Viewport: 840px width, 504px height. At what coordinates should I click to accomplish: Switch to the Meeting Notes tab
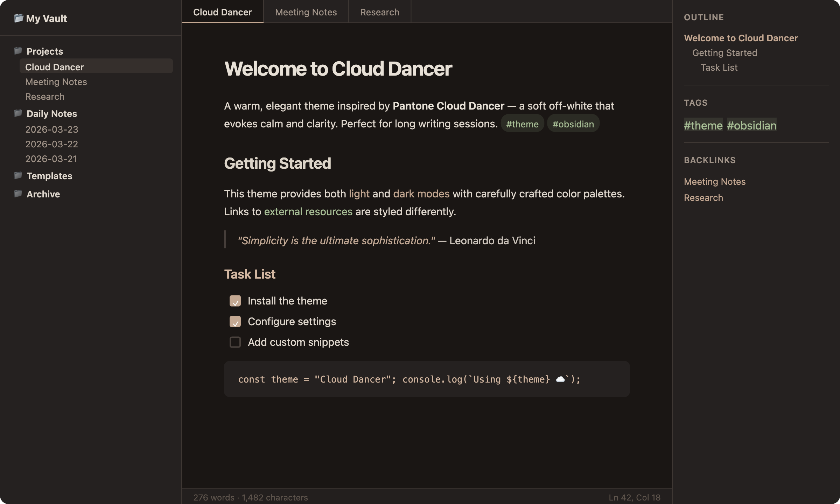[x=306, y=12]
